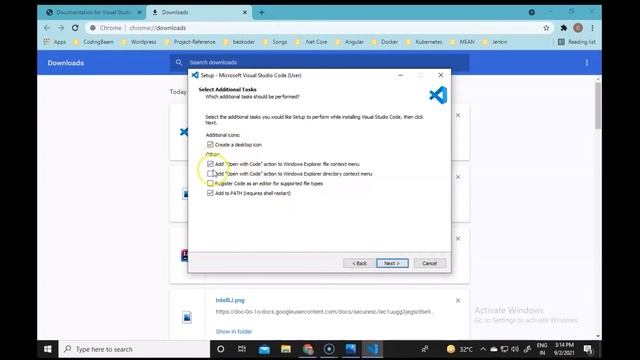The image size is (640, 360).
Task: Open Cortana circle on taskbar
Action: [220, 349]
